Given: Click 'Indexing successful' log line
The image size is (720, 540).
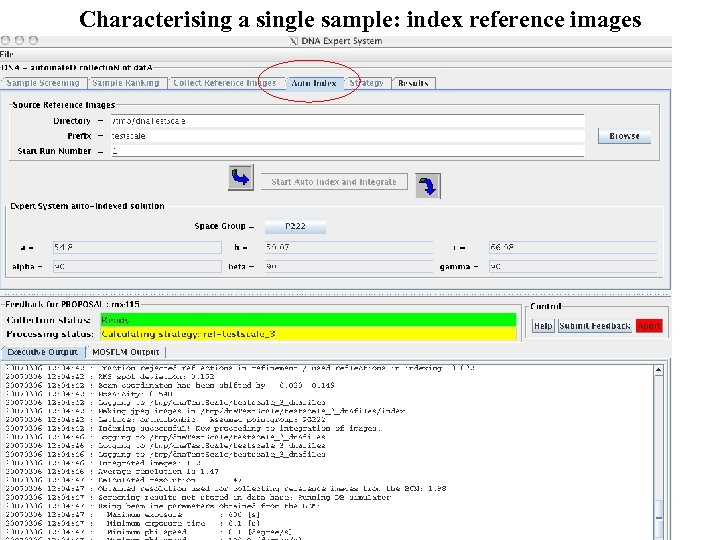Looking at the screenshot, I should pos(240,428).
